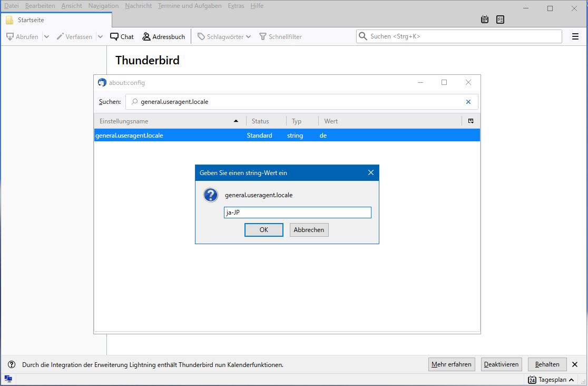The width and height of the screenshot is (588, 386).
Task: Expand the Verfassen dropdown arrow
Action: coord(100,36)
